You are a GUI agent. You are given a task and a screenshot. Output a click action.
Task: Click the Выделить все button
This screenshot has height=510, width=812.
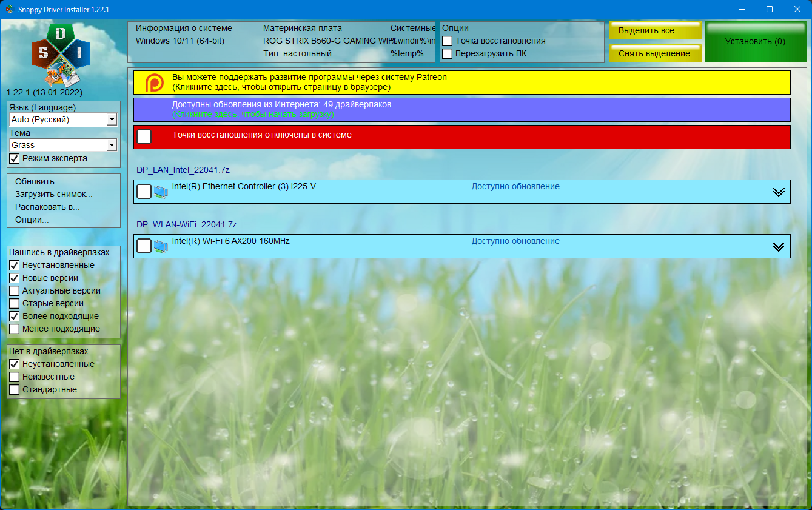(656, 30)
